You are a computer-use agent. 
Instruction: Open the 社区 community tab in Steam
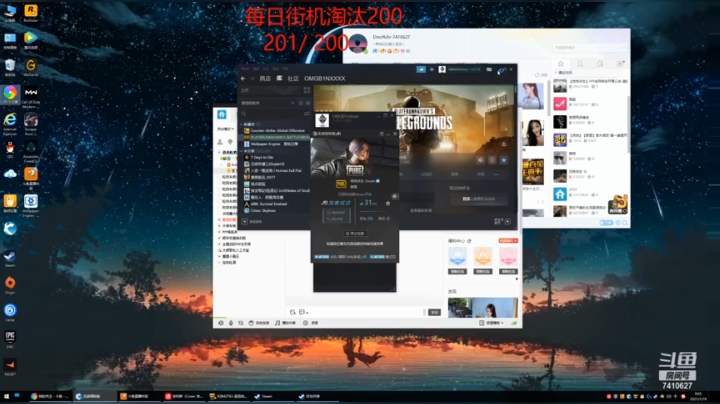click(x=293, y=79)
